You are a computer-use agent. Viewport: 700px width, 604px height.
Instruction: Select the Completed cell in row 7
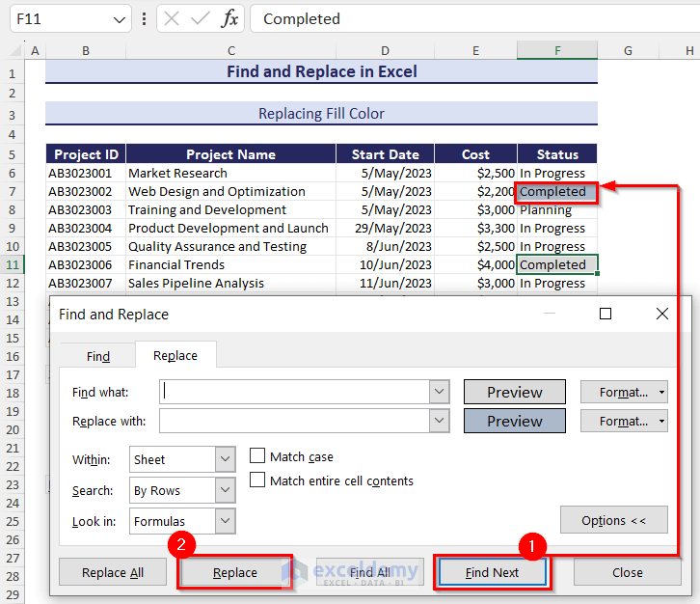[x=556, y=191]
